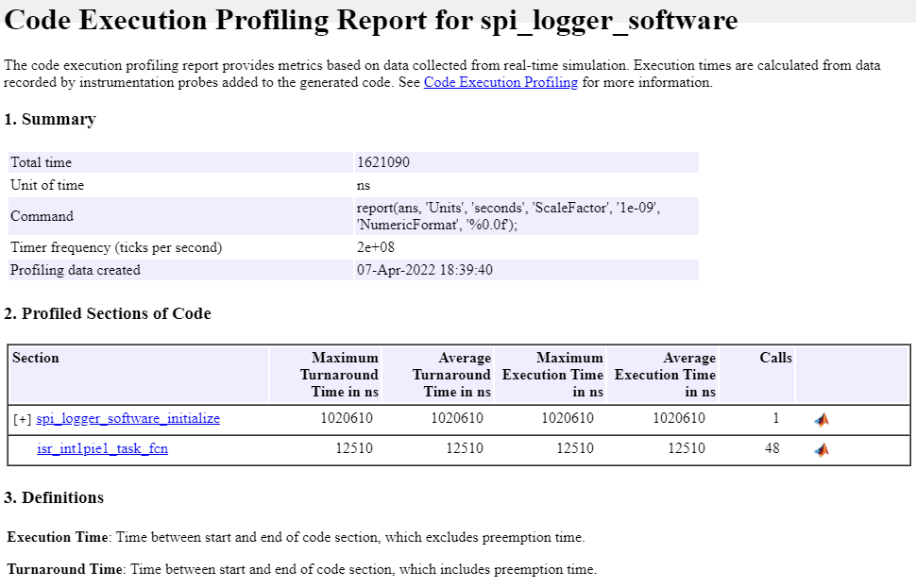Click the Profiled Sections of Code heading
This screenshot has height=588, width=916.
tap(108, 313)
